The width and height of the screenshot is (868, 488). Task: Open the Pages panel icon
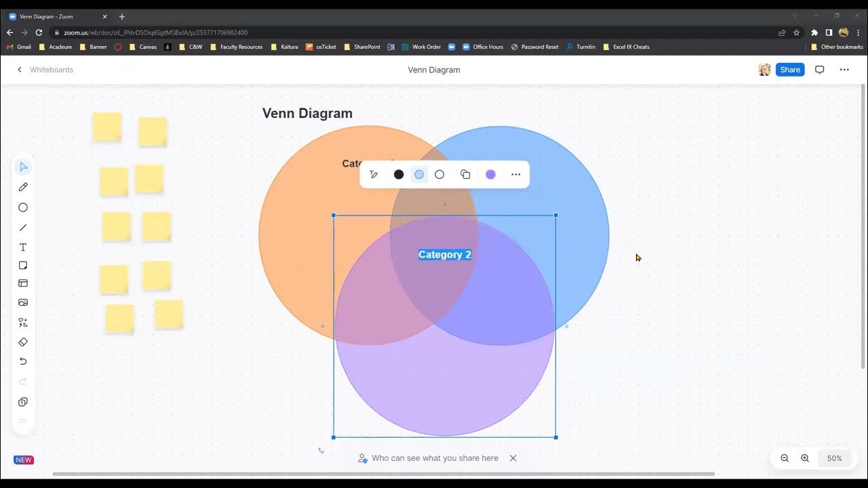pyautogui.click(x=23, y=402)
